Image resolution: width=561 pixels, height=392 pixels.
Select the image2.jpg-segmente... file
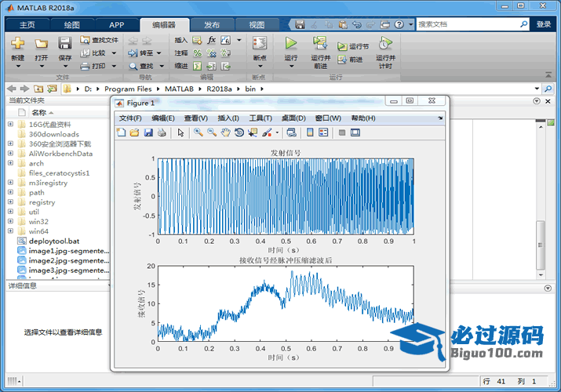[x=64, y=260]
